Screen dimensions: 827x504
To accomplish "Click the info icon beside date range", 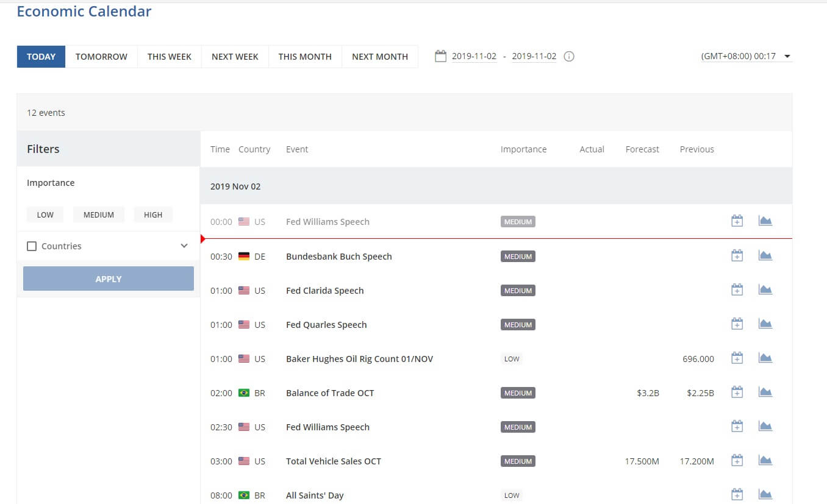I will [x=568, y=57].
